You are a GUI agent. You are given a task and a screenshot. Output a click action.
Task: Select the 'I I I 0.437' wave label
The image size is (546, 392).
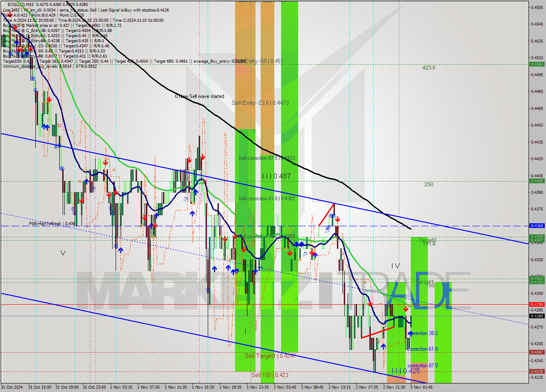[x=276, y=176]
